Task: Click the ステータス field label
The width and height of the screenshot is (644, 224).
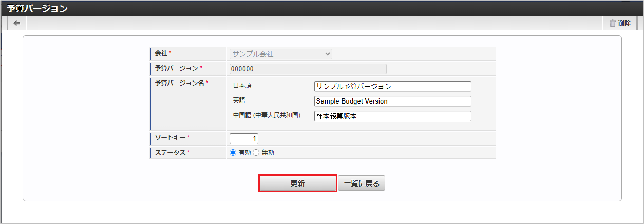Action: (170, 153)
